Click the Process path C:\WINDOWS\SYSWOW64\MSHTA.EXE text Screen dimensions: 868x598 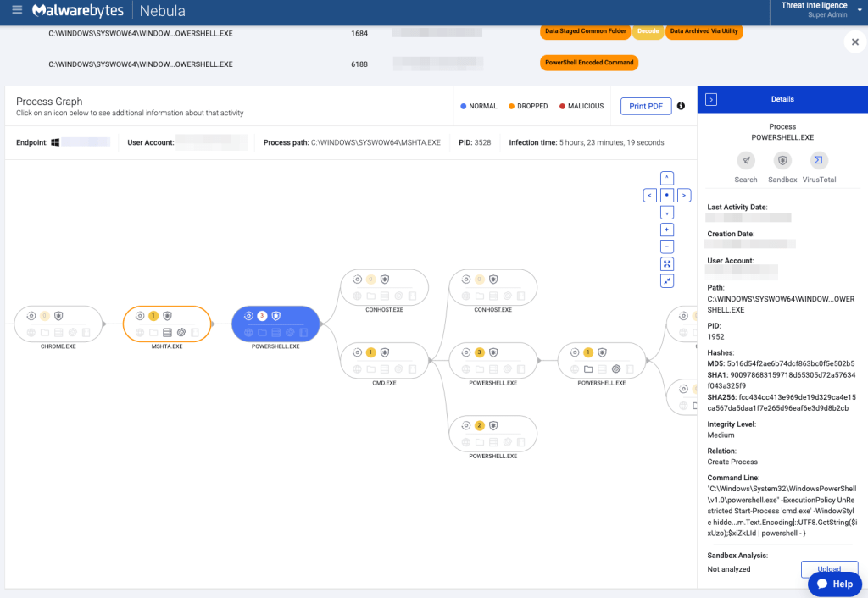[x=376, y=142]
